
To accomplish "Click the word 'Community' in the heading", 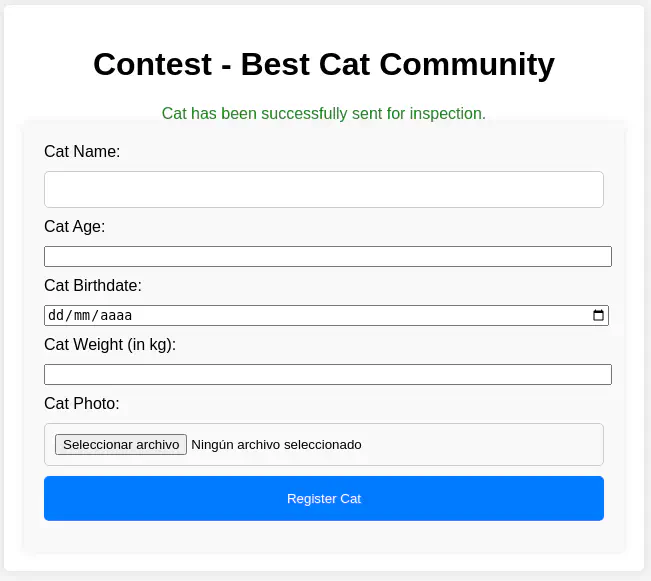I will (467, 64).
